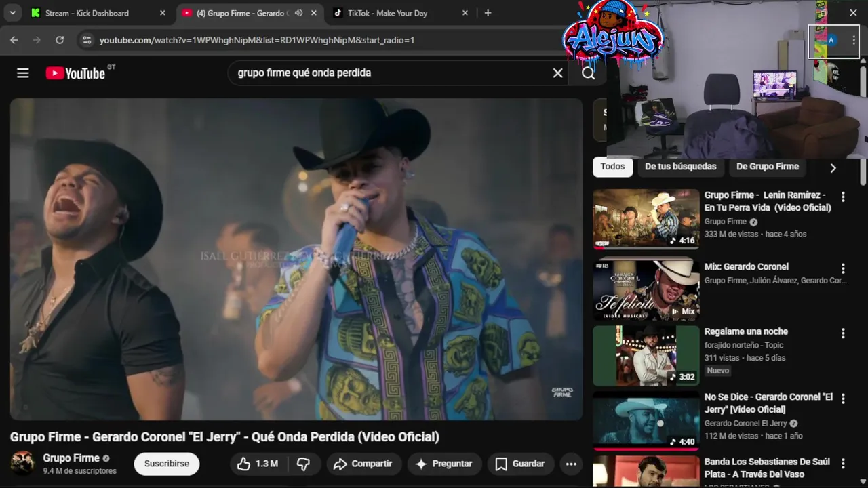The image size is (868, 488).
Task: Open No Se Dice video title link
Action: pos(768,403)
